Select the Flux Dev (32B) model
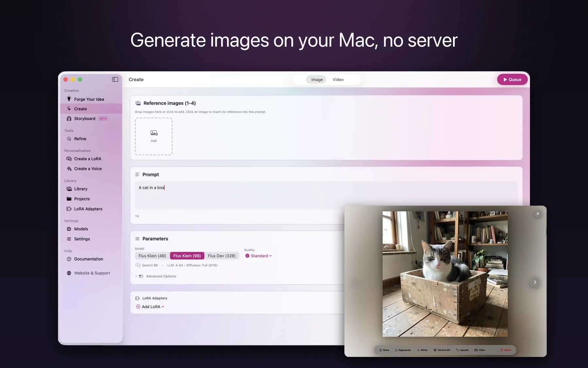The width and height of the screenshot is (588, 368). pyautogui.click(x=221, y=256)
